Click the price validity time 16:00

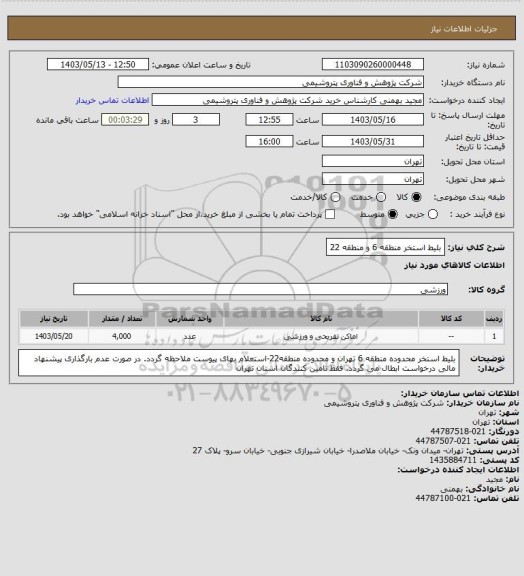coord(269,141)
